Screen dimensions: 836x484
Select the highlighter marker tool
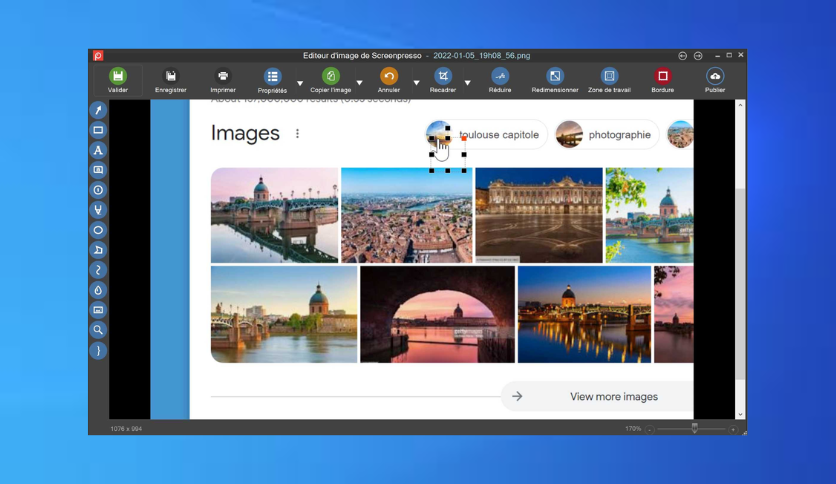point(98,210)
